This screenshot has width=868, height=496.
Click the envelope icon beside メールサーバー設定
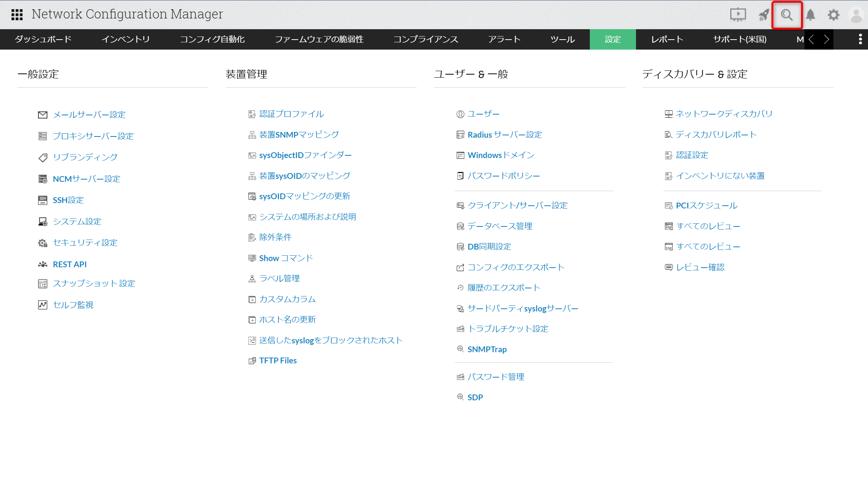click(x=43, y=115)
